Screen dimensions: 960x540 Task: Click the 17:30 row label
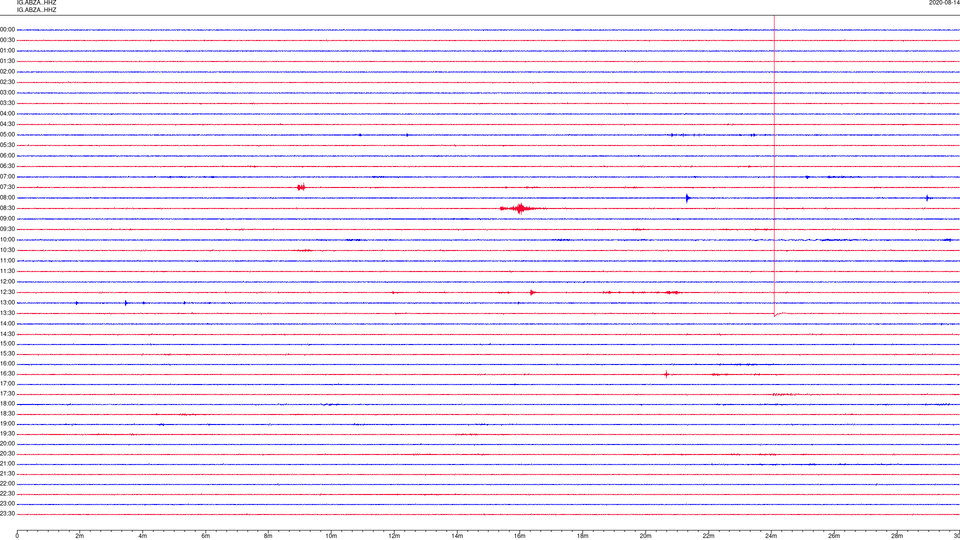[x=7, y=394]
